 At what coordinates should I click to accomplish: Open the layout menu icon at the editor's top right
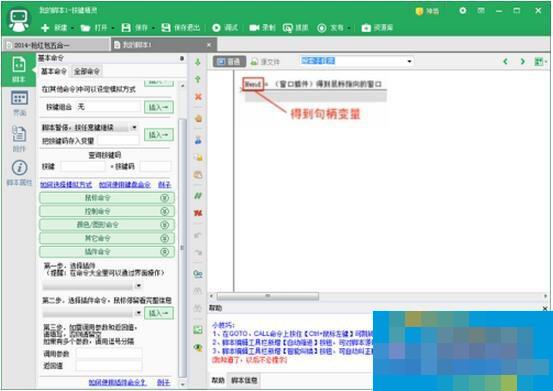pyautogui.click(x=540, y=62)
